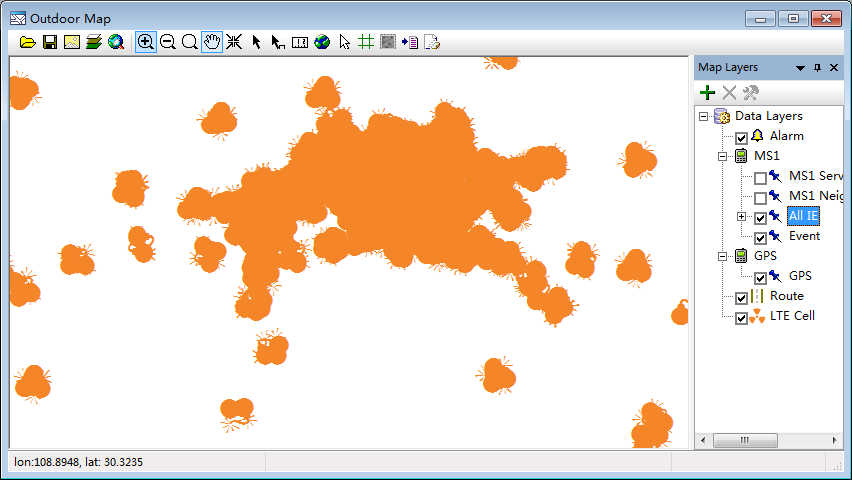The width and height of the screenshot is (852, 480).
Task: Toggle the green grid icon
Action: point(366,42)
